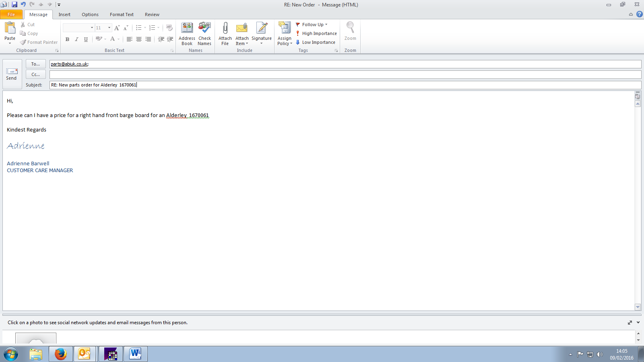Open Outlook help question mark icon
The height and width of the screenshot is (362, 644).
click(x=639, y=14)
